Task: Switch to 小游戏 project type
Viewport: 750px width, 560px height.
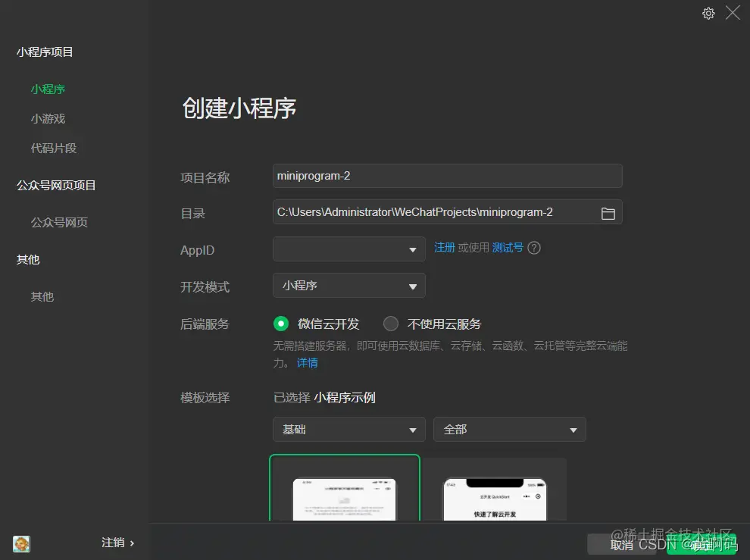Action: point(48,119)
